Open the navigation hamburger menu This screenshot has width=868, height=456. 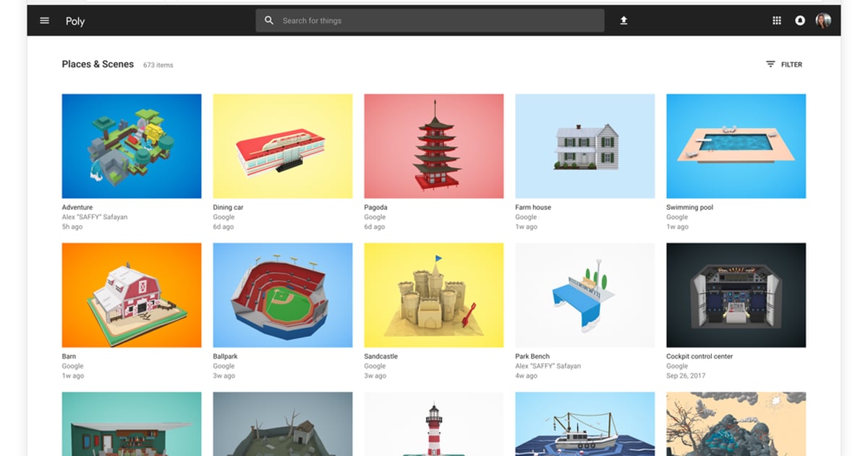point(44,20)
